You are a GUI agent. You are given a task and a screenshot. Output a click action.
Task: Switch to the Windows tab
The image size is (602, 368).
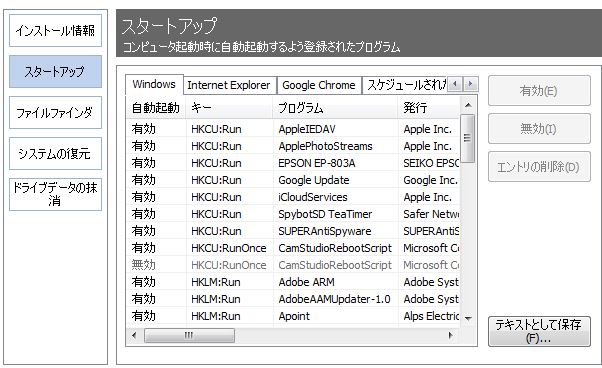[154, 84]
